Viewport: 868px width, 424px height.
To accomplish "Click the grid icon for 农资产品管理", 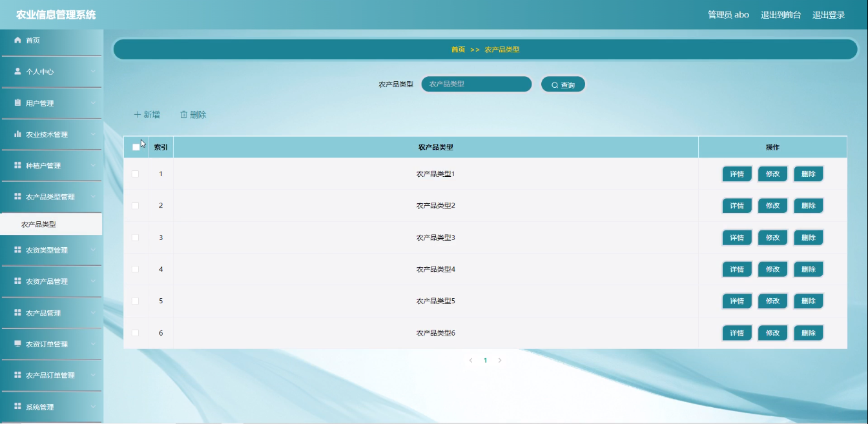I will click(x=18, y=281).
